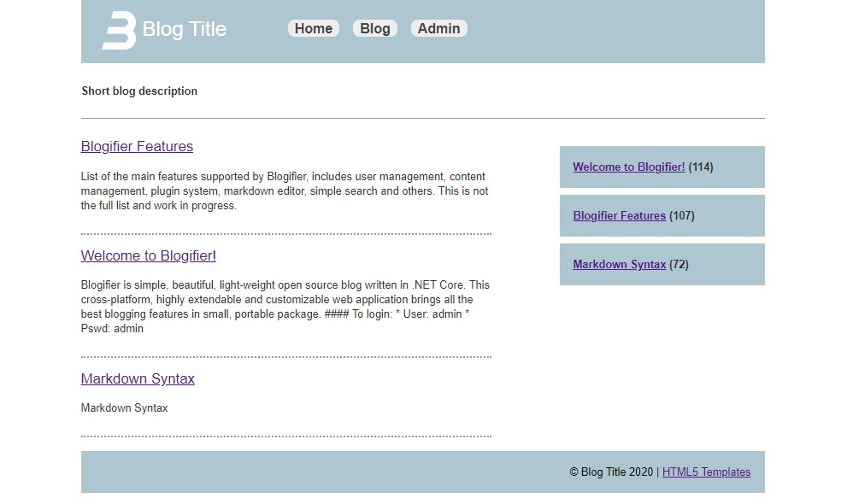
Task: Select 'Markdown Syntax' in the sidebar
Action: pos(619,264)
